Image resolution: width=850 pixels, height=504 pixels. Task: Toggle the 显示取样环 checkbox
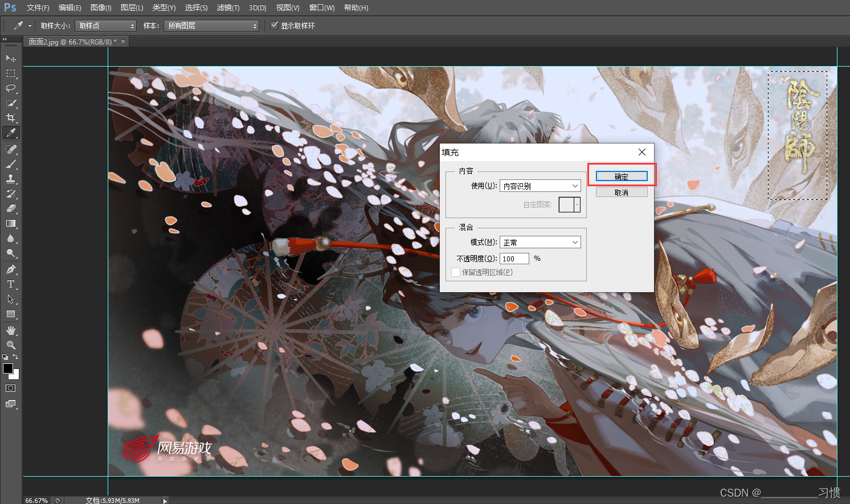click(x=275, y=26)
